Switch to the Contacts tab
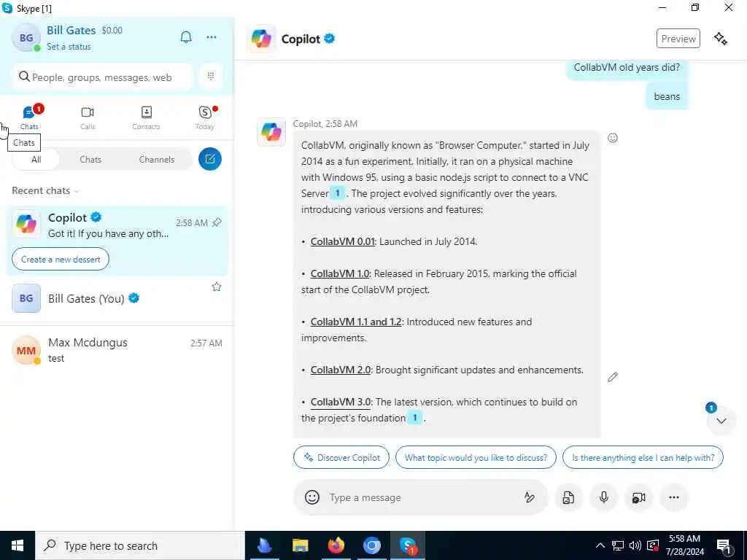This screenshot has height=560, width=747. tap(146, 117)
